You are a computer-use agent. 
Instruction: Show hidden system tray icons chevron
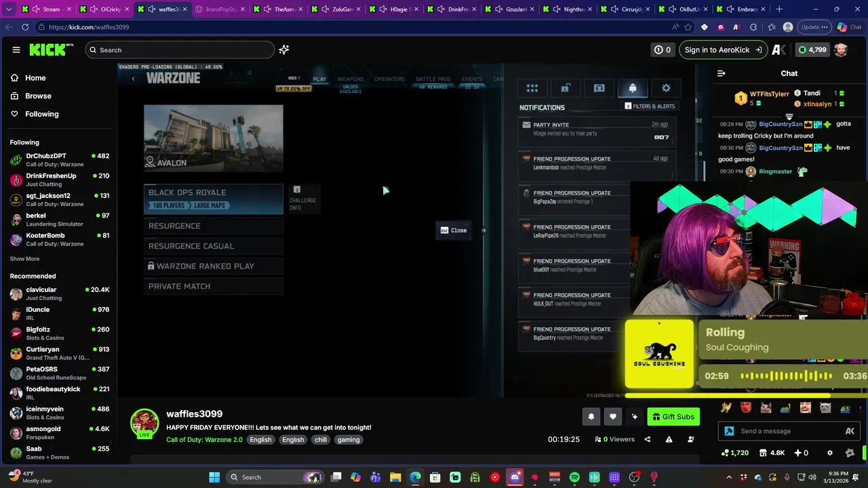tap(729, 477)
